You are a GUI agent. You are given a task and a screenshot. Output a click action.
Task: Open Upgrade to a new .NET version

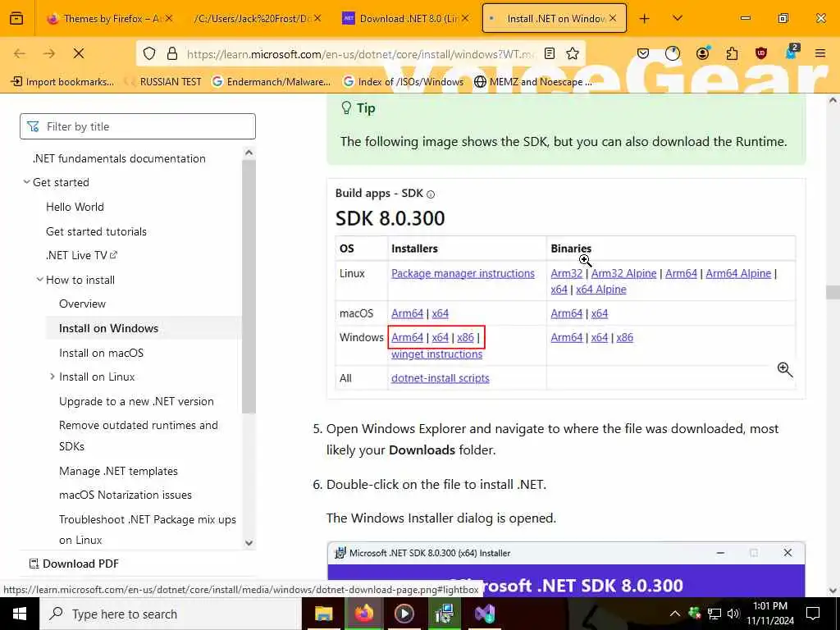pyautogui.click(x=137, y=401)
